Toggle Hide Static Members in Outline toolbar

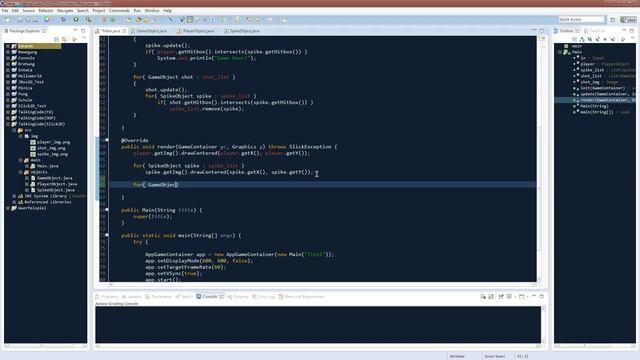(598, 39)
